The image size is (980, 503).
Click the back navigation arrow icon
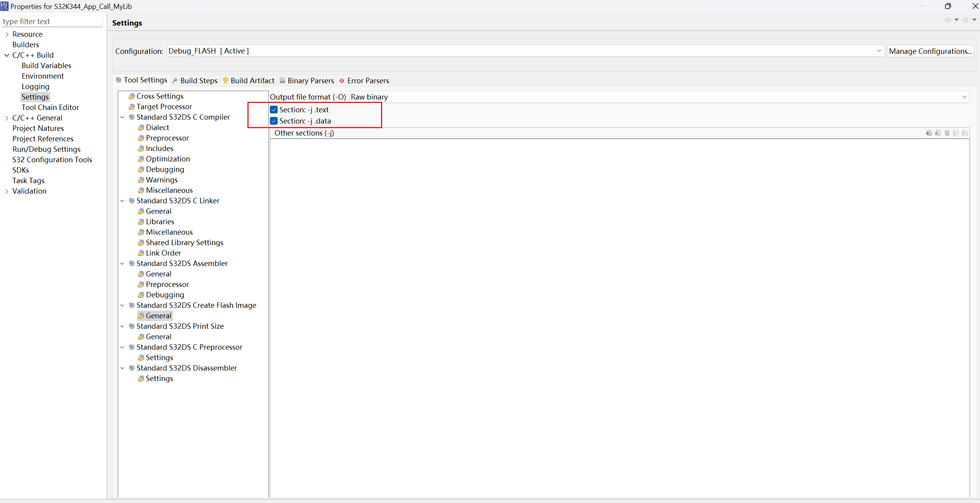[947, 20]
